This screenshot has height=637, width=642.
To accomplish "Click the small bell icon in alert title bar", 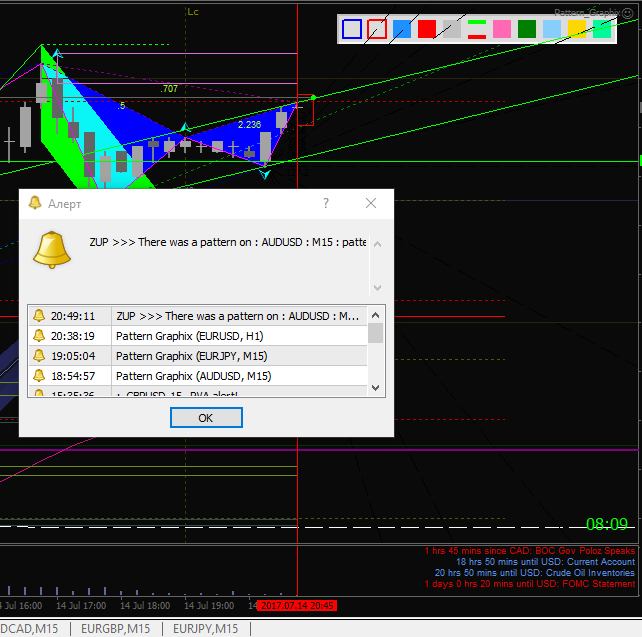I will pyautogui.click(x=35, y=203).
